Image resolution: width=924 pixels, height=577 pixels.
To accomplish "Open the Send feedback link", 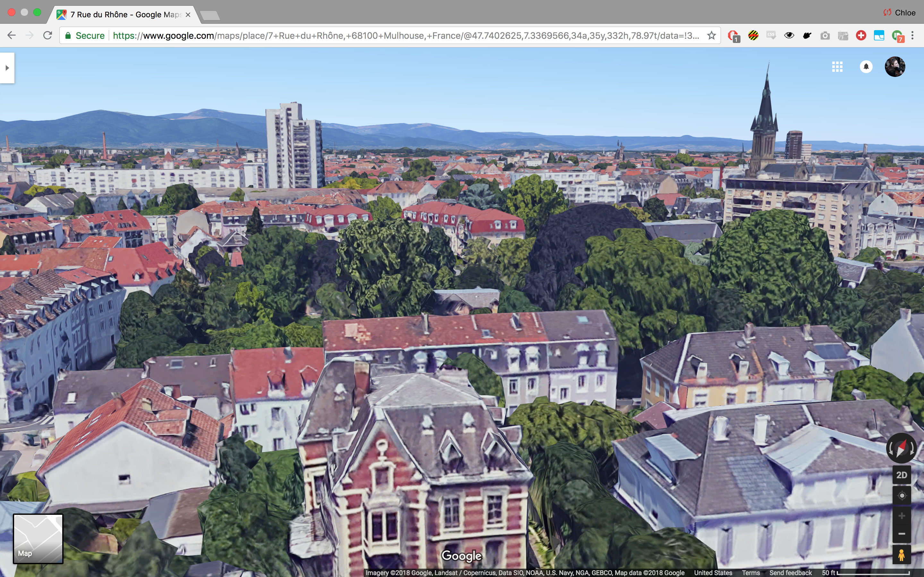I will pyautogui.click(x=790, y=573).
